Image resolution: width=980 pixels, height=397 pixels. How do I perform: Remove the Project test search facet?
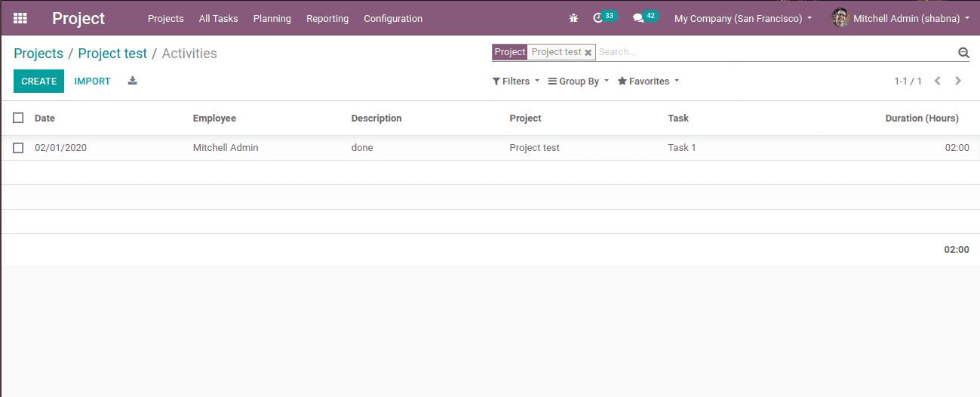click(588, 53)
